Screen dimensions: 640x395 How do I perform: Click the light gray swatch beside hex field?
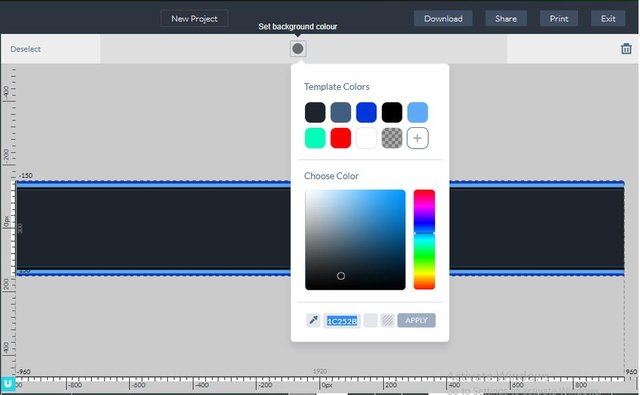(x=371, y=320)
